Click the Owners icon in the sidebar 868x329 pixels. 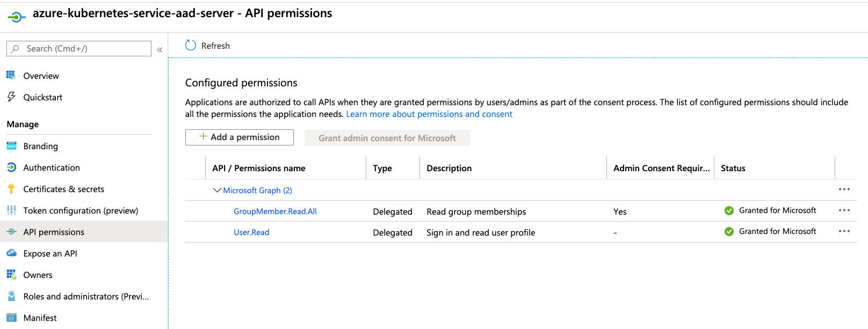pos(11,274)
